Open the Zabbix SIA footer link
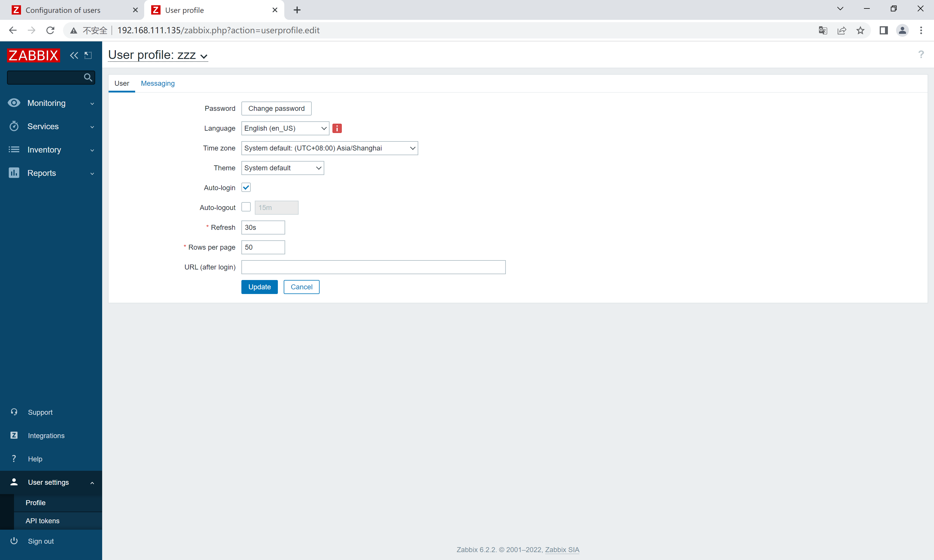This screenshot has width=934, height=560. (562, 549)
